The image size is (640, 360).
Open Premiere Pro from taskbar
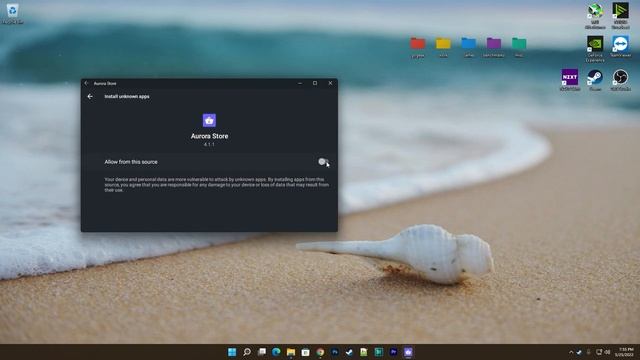click(x=393, y=352)
